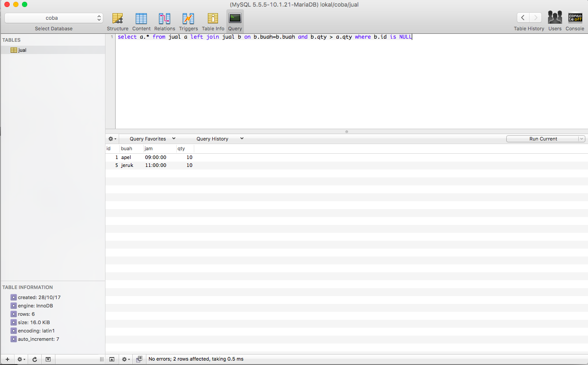This screenshot has width=588, height=365.
Task: Click the TABLES sidebar header
Action: (x=11, y=40)
